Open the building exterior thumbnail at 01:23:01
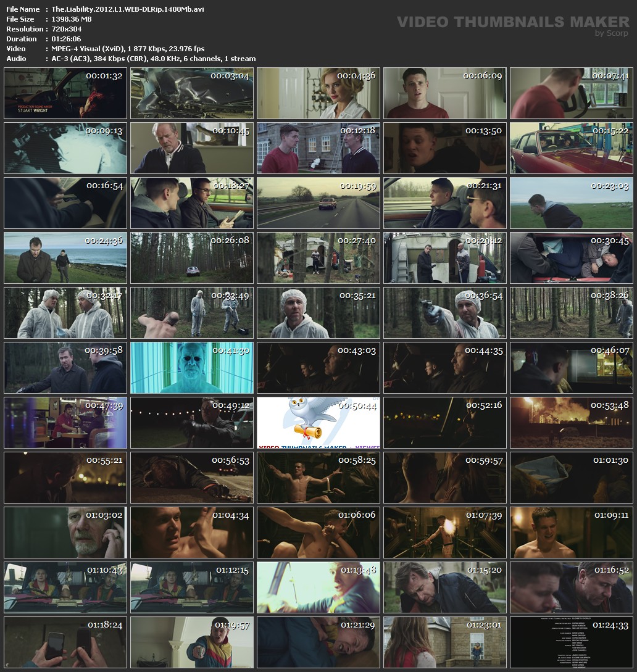The width and height of the screenshot is (637, 672). point(445,642)
